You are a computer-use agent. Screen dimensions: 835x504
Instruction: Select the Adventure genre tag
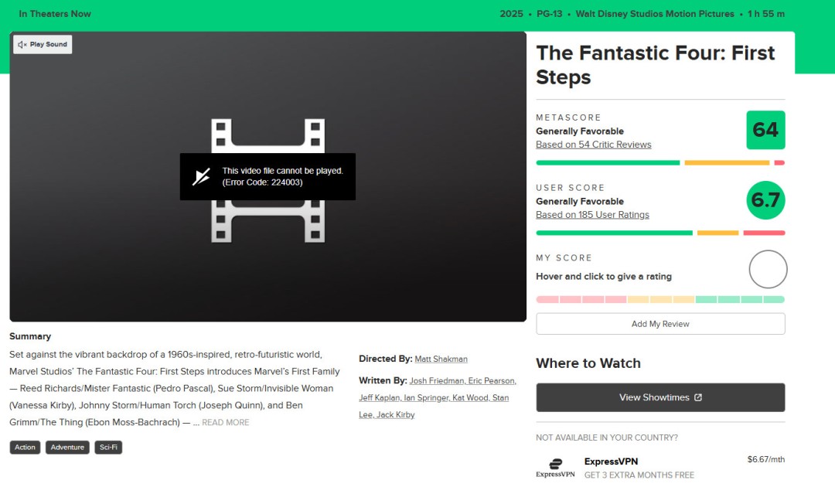[x=67, y=448]
